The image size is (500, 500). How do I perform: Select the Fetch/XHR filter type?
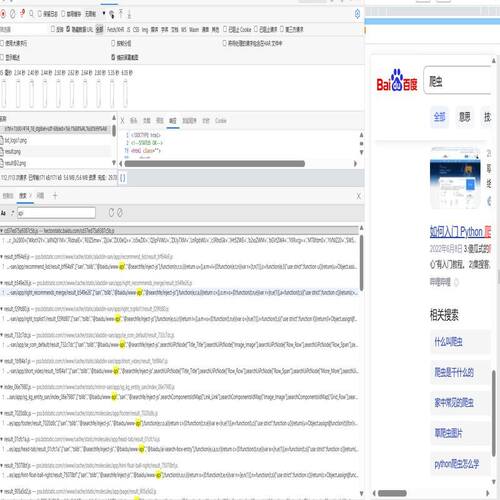click(x=115, y=29)
